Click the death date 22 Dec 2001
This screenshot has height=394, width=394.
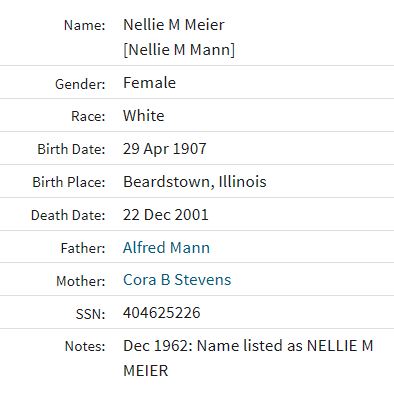(x=166, y=215)
